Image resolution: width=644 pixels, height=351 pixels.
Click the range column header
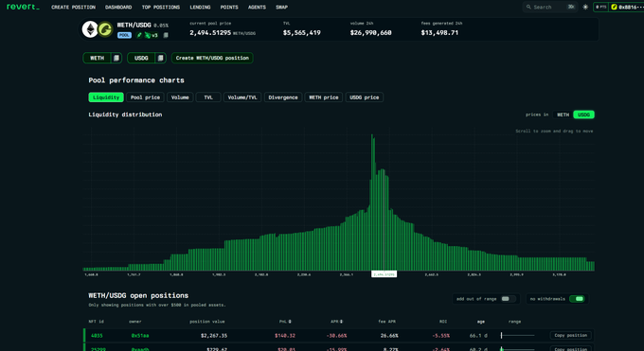[514, 322]
